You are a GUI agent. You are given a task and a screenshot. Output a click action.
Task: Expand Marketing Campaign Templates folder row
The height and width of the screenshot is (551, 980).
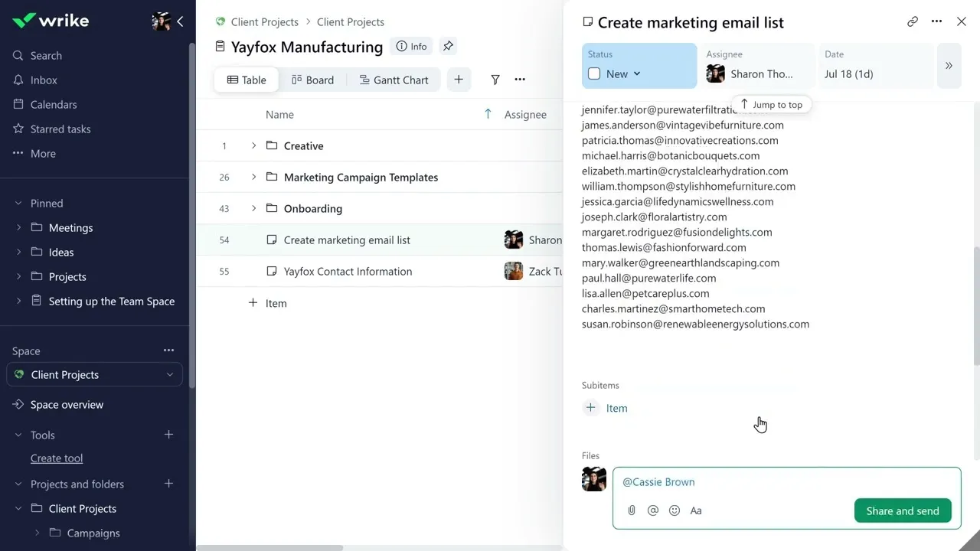tap(253, 178)
